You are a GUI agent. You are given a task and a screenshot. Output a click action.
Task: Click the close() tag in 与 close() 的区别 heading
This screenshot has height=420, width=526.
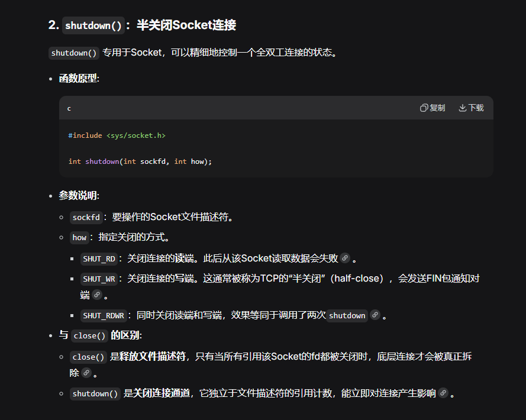(x=89, y=336)
